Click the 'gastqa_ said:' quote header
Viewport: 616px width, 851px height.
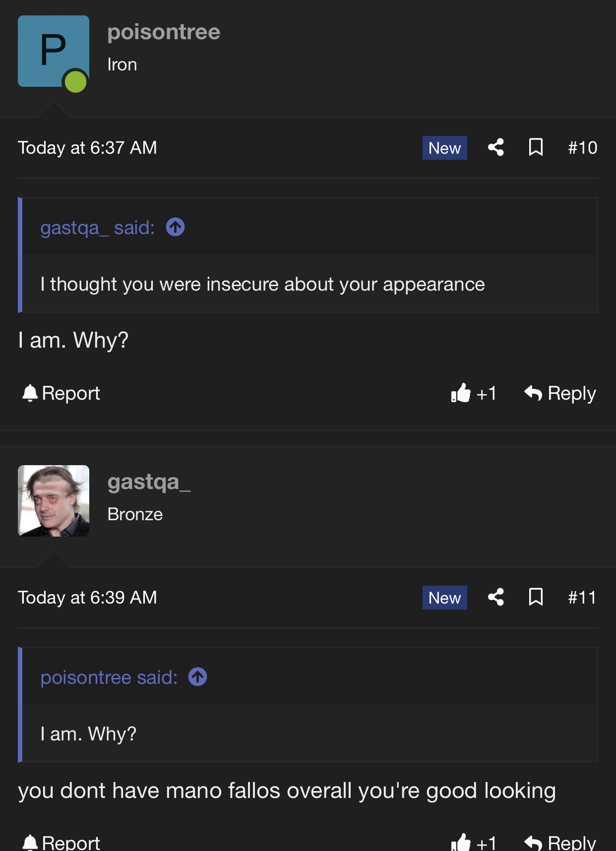[97, 228]
